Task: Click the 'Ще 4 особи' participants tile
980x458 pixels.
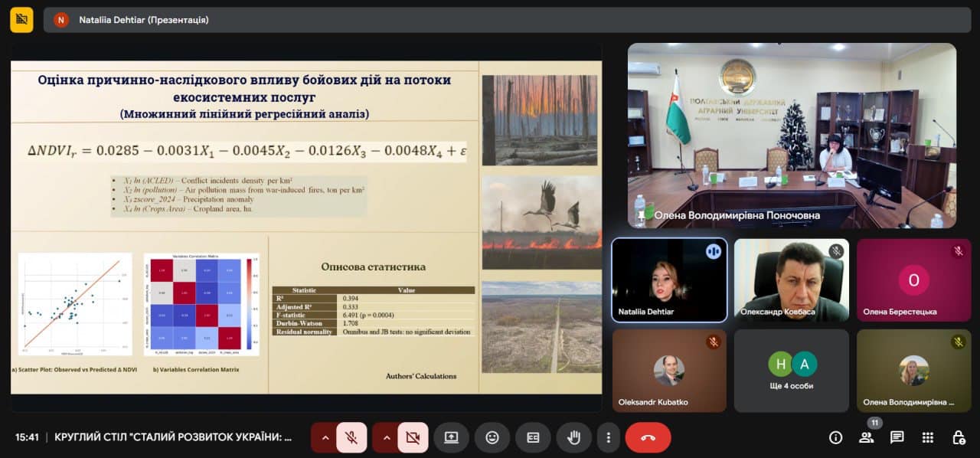Action: click(x=791, y=371)
